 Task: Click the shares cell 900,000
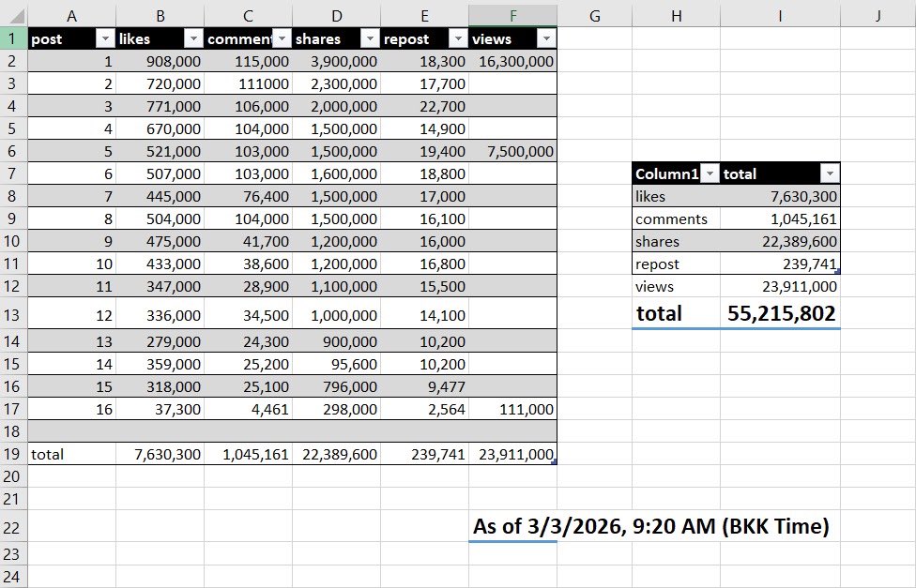[x=337, y=341]
